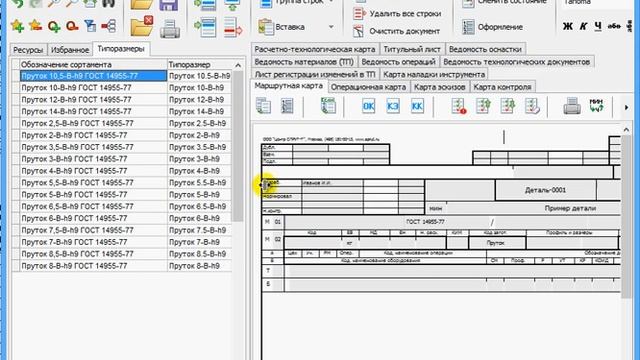The width and height of the screenshot is (640, 360).
Task: Click the red Q-with-minus search remove icon
Action: pyautogui.click(x=72, y=27)
